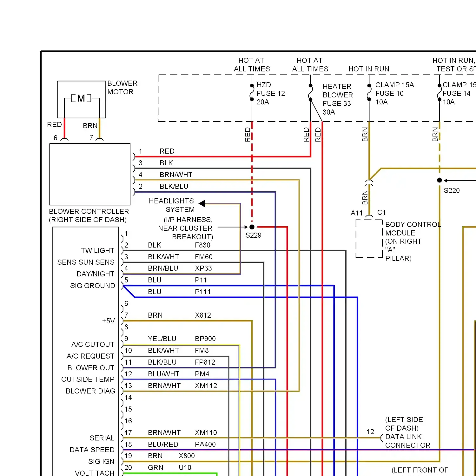Click the BLOWER CONTROLLER label
This screenshot has width=476, height=476.
click(x=89, y=215)
